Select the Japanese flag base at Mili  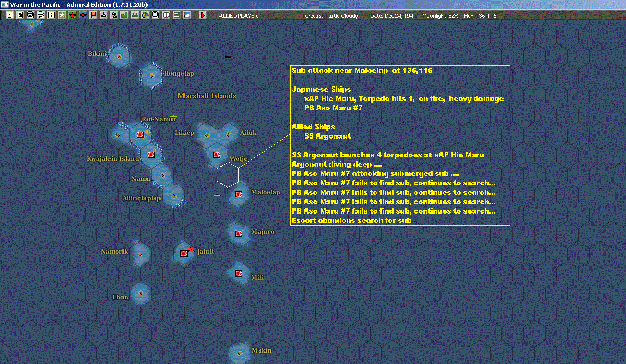[x=239, y=273]
